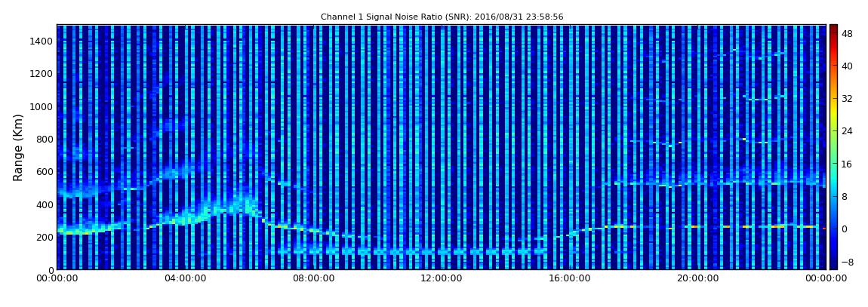This screenshot has width=868, height=307.
Task: Click the colorbar value −8
Action: click(x=846, y=262)
